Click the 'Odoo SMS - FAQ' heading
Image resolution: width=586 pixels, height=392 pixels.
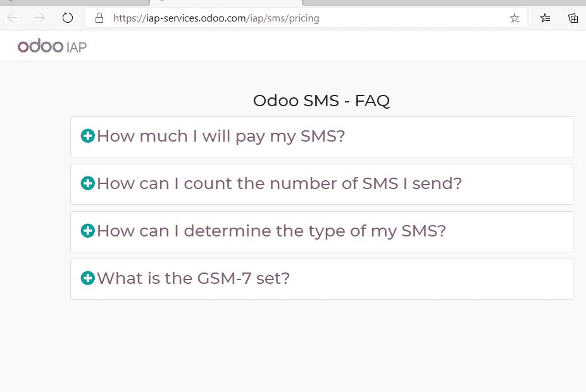pos(321,101)
